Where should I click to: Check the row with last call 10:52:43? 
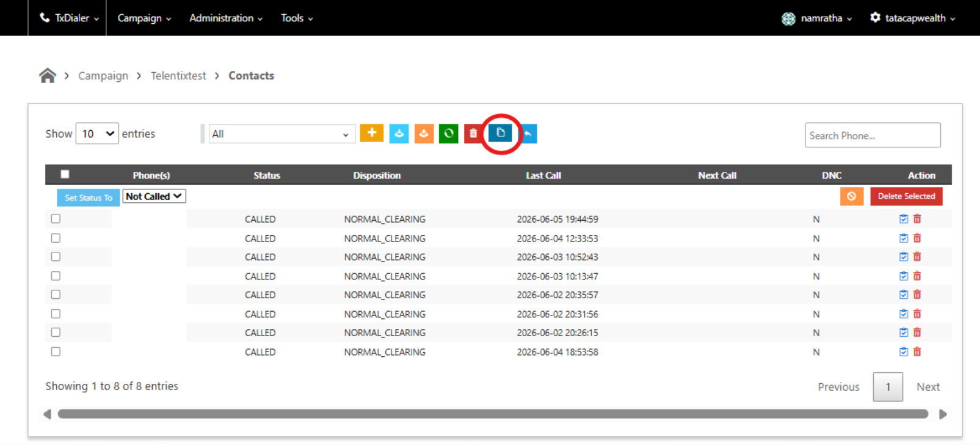[56, 257]
